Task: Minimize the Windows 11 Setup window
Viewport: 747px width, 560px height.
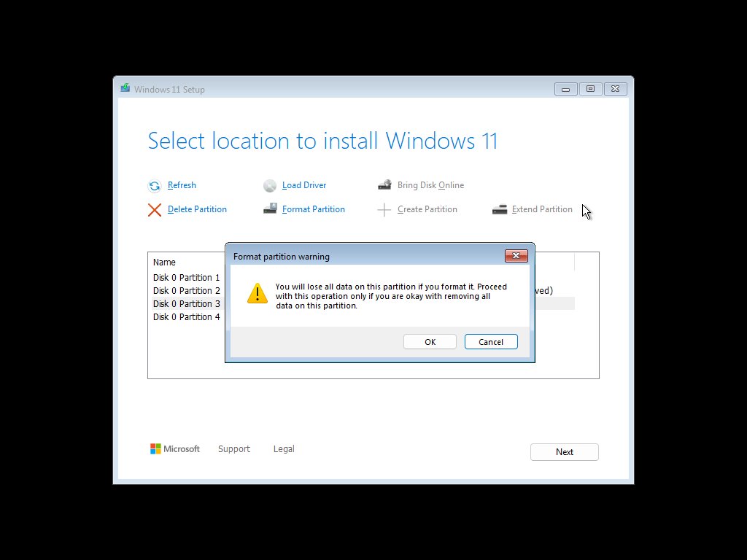Action: coord(565,89)
